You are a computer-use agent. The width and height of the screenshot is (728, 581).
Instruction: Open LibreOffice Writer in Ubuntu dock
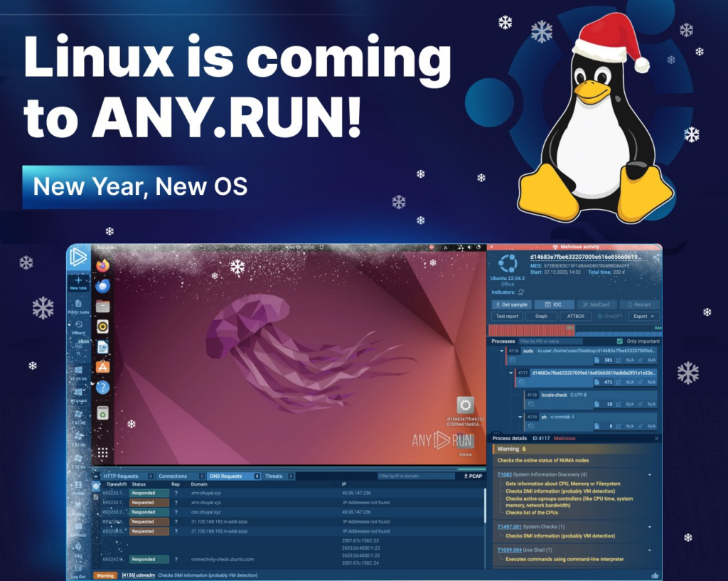(x=102, y=347)
